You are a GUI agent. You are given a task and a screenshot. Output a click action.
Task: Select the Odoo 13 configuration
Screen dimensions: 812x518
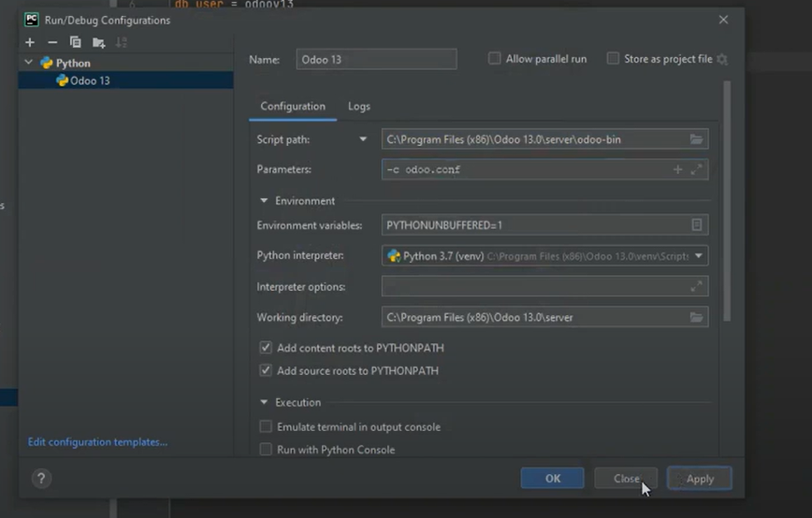(x=126, y=80)
